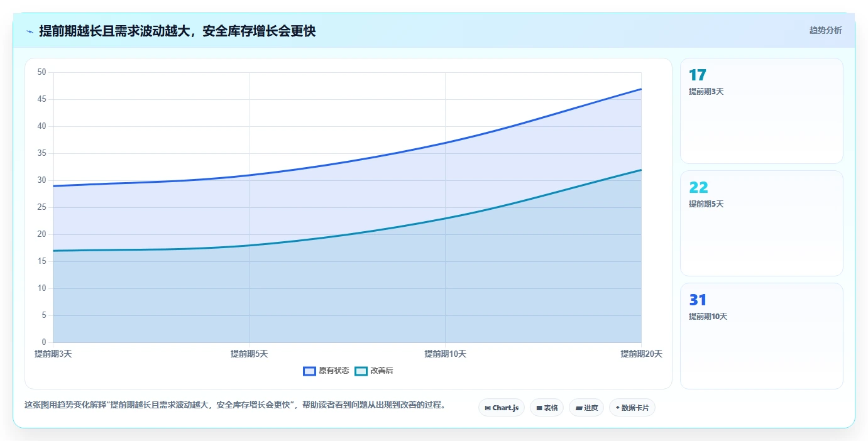Screen dimensions: 868x441
Task: Click the icon in the Chart.js tag
Action: pyautogui.click(x=488, y=408)
